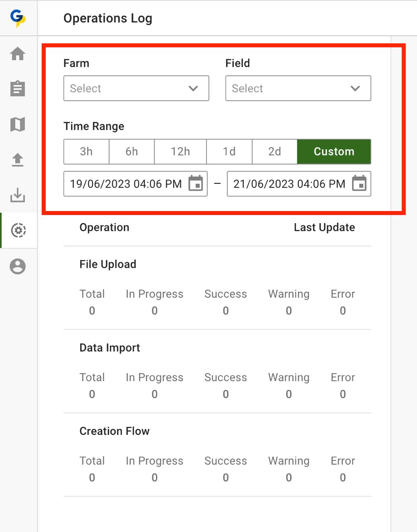Image resolution: width=417 pixels, height=532 pixels.
Task: Click the end date input field
Action: click(289, 184)
